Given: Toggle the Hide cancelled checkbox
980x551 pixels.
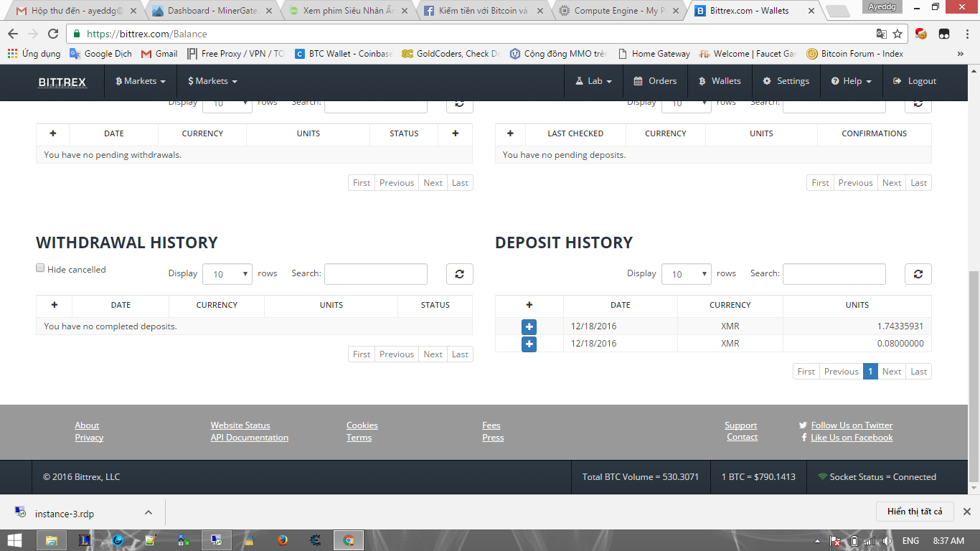Looking at the screenshot, I should (40, 268).
